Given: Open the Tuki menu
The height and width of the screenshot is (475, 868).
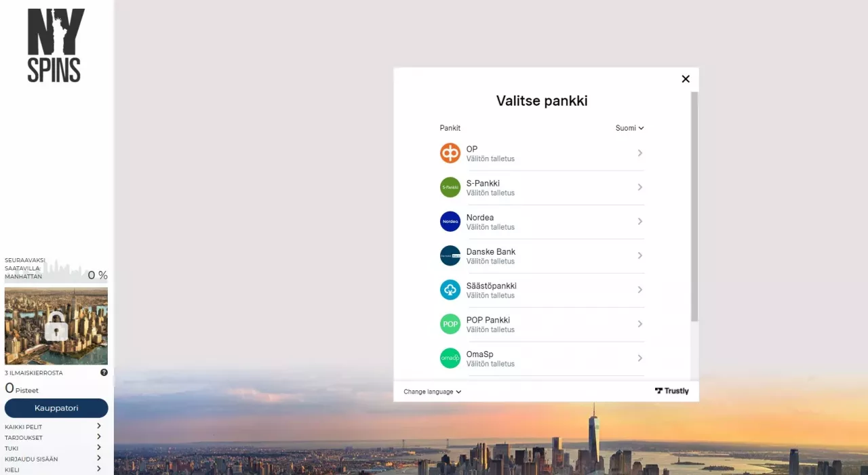Looking at the screenshot, I should (53, 448).
